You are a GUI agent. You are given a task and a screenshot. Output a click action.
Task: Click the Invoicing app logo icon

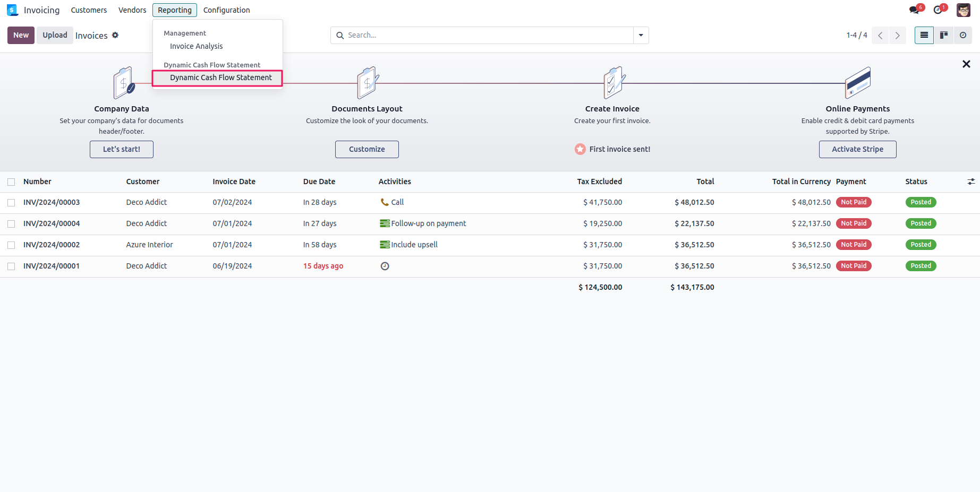pyautogui.click(x=12, y=10)
